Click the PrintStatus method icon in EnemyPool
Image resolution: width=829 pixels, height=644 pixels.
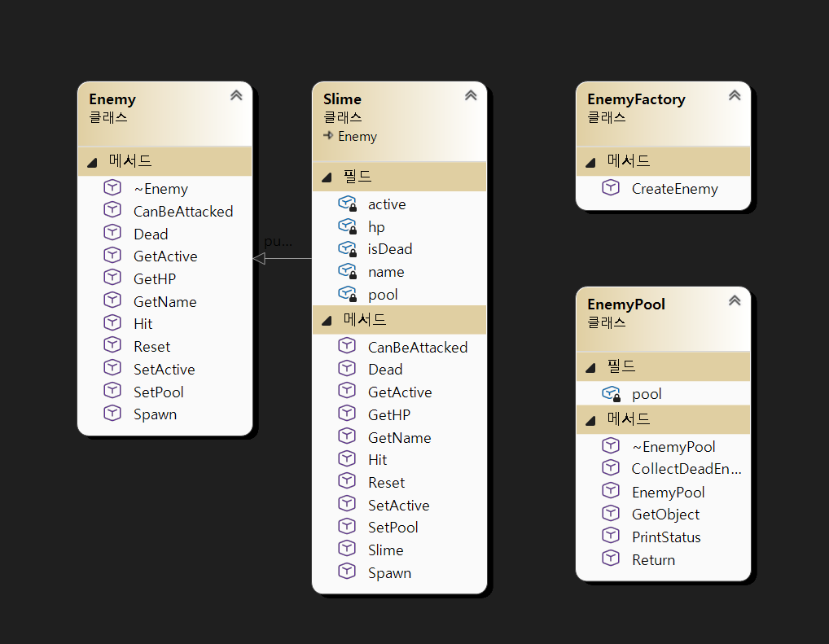(611, 536)
